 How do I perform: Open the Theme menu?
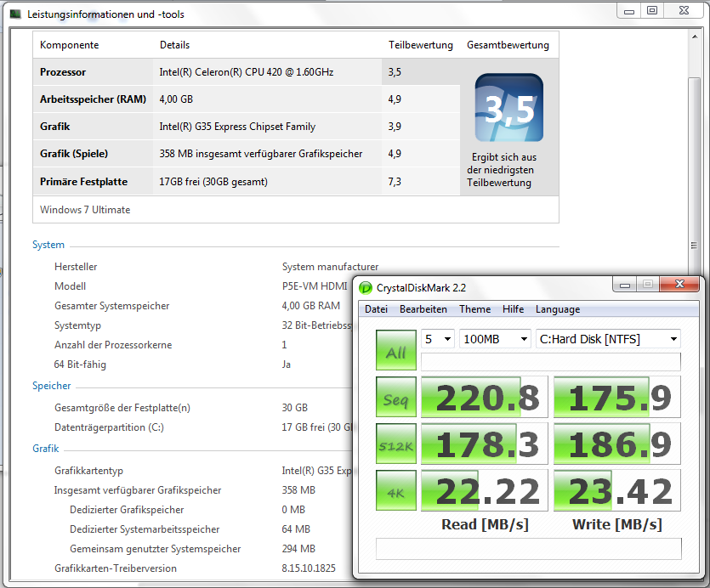[474, 309]
